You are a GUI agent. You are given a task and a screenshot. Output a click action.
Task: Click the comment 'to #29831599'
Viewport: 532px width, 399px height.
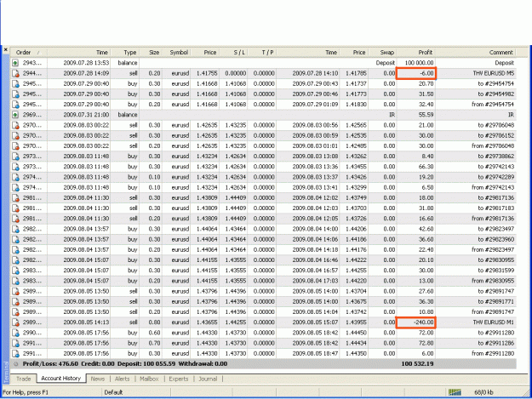[x=496, y=271]
